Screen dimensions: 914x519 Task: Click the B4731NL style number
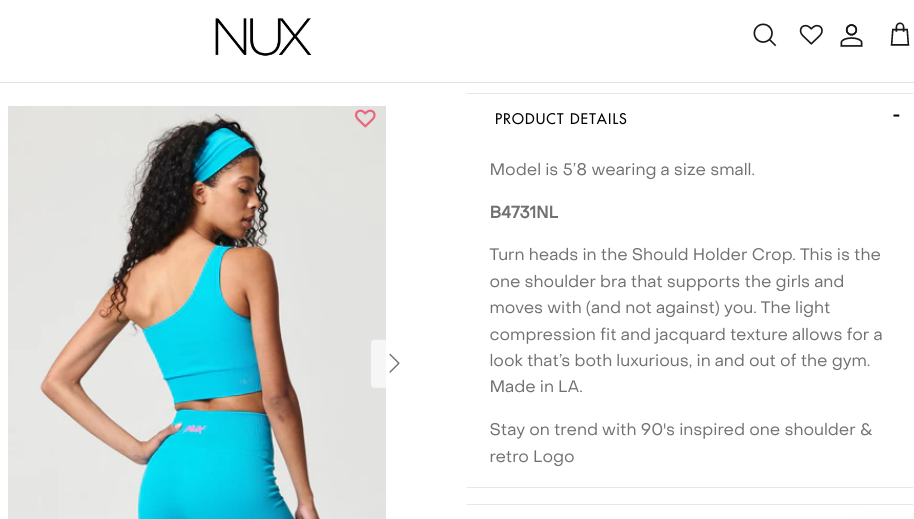523,212
